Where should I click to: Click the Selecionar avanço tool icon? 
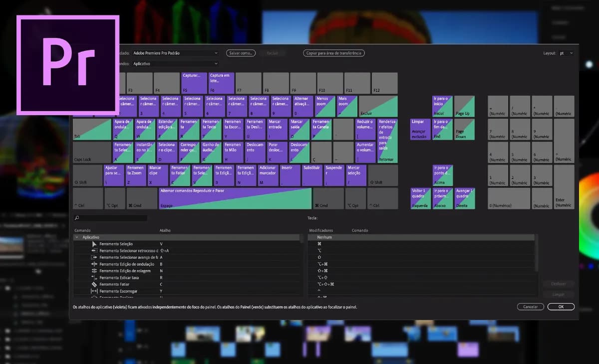94,257
